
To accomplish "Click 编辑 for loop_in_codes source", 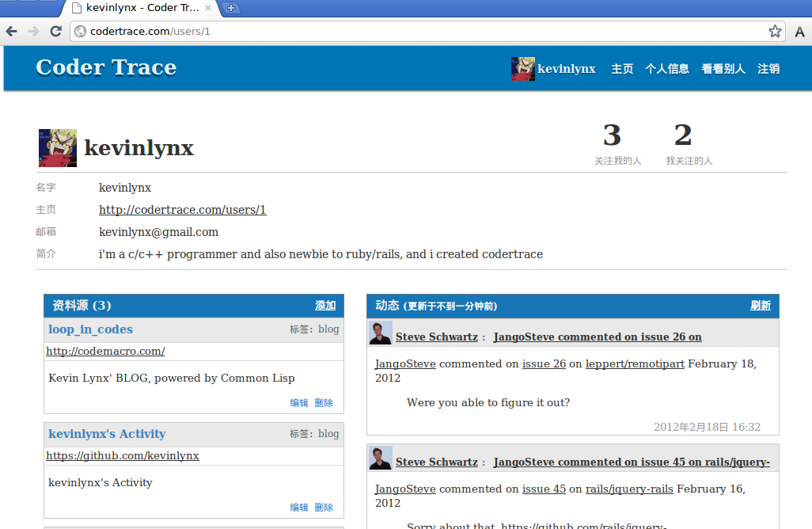I will pos(299,402).
